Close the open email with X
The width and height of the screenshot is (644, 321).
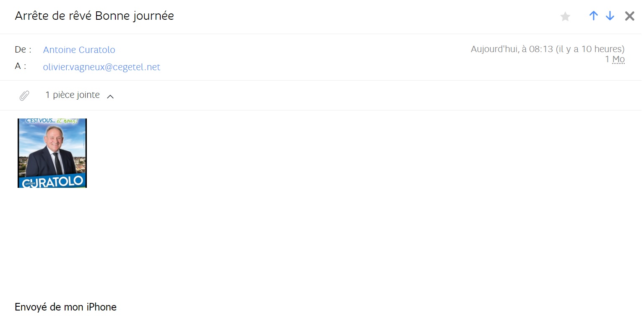coord(629,16)
